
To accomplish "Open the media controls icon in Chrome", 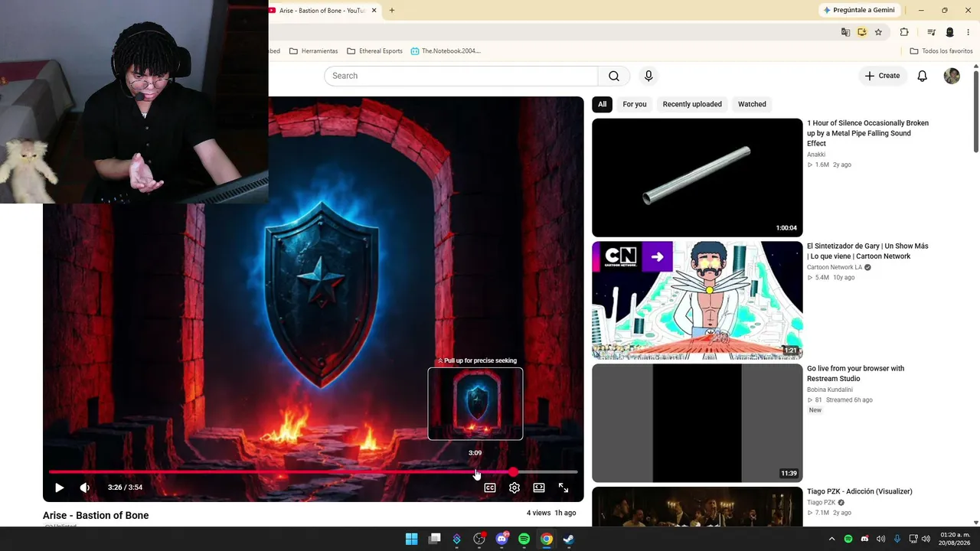I will [931, 32].
